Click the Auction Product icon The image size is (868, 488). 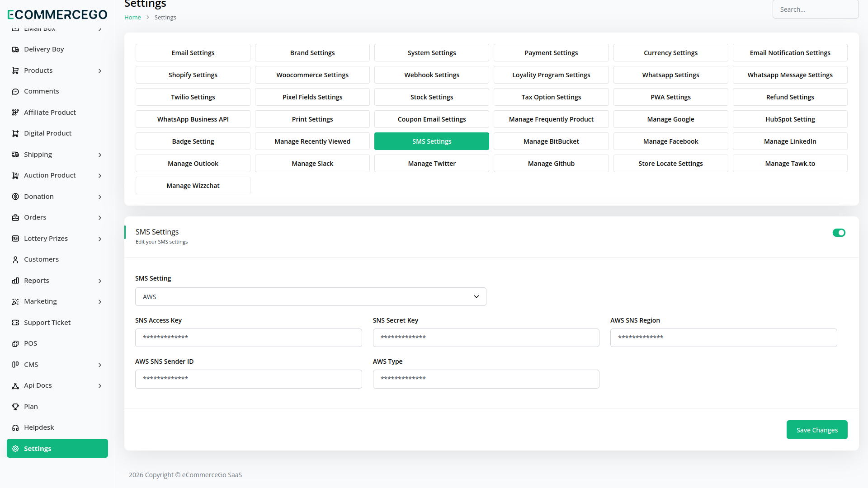click(15, 175)
